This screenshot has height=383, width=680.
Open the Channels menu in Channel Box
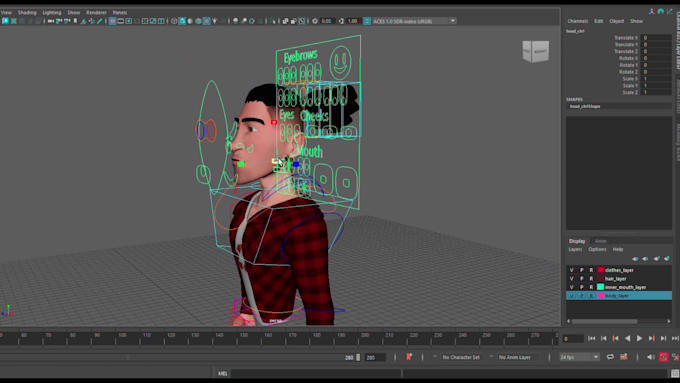(578, 21)
